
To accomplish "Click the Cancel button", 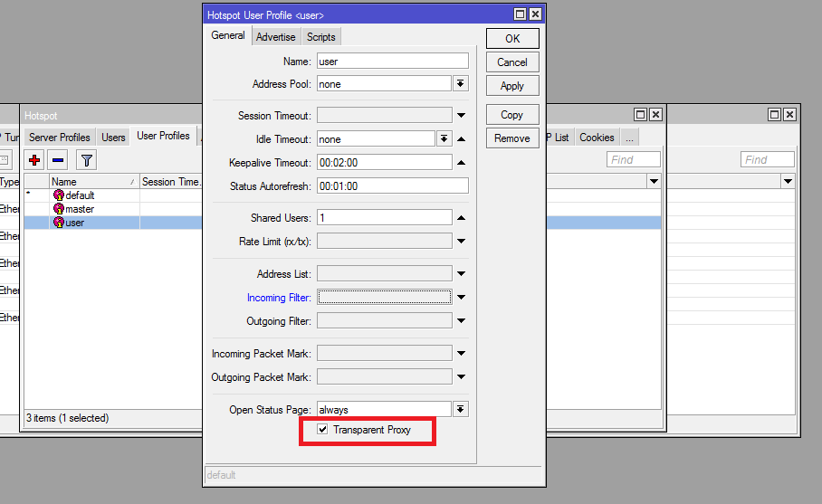I will click(512, 62).
